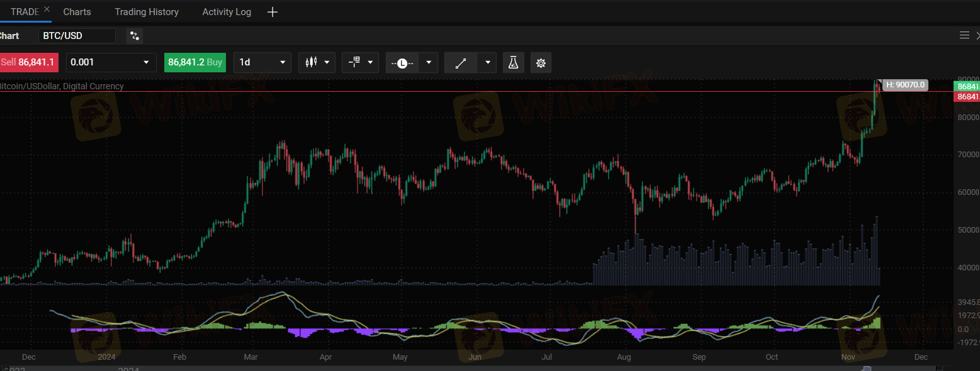Image resolution: width=980 pixels, height=371 pixels.
Task: Click the symbol link icon beside BTC/USD
Action: click(x=134, y=36)
